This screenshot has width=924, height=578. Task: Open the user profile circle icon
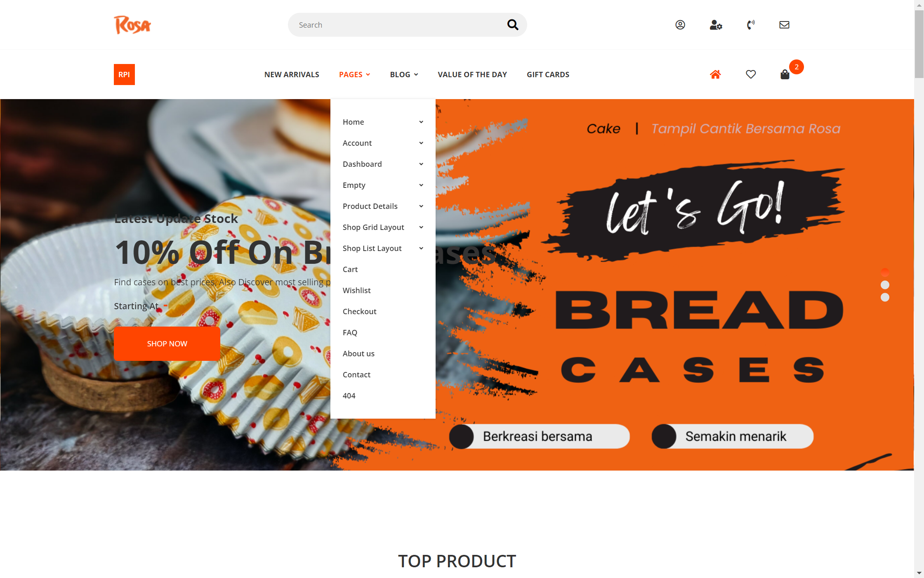coord(680,25)
